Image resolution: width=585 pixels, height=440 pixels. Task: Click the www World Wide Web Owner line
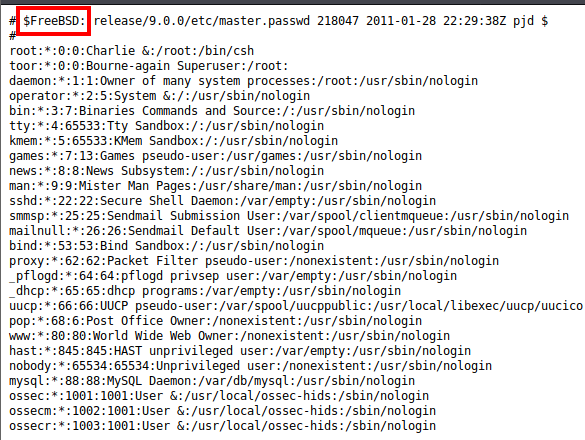[229, 336]
